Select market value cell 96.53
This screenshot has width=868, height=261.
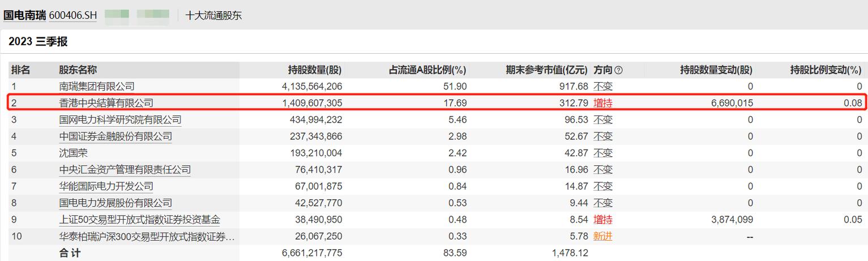point(577,120)
